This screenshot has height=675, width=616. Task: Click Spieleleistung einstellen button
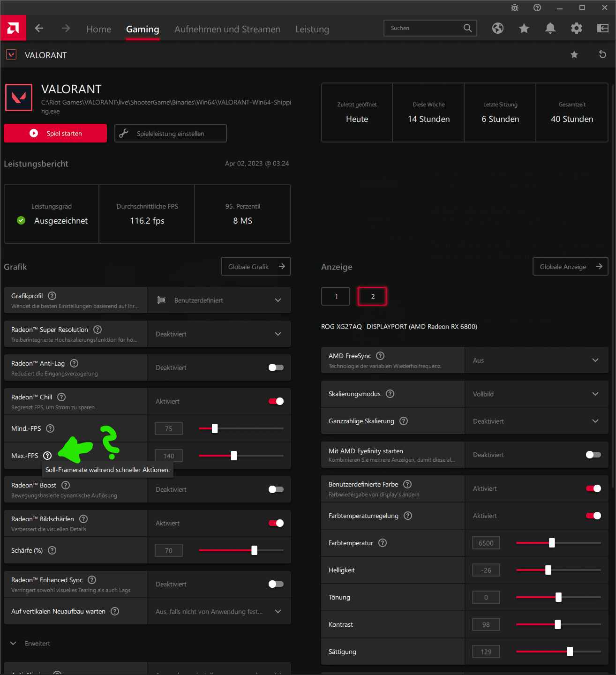coord(171,133)
